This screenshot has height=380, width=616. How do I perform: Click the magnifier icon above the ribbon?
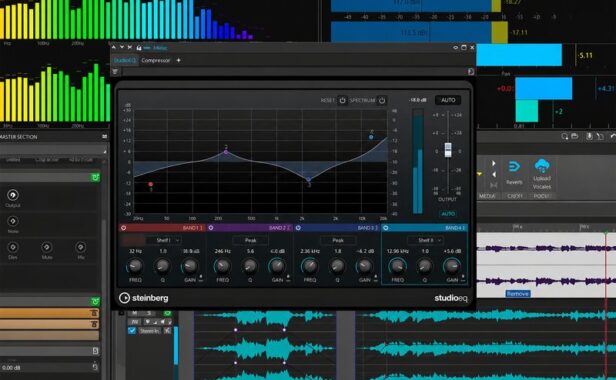click(x=565, y=136)
